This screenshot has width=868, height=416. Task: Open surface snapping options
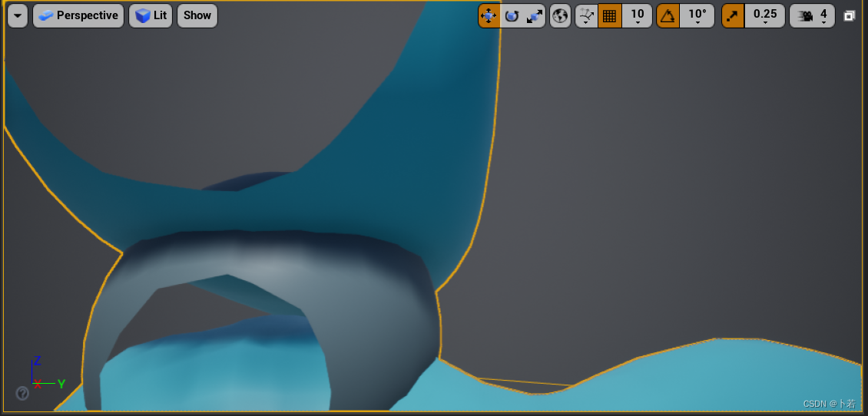coord(586,16)
